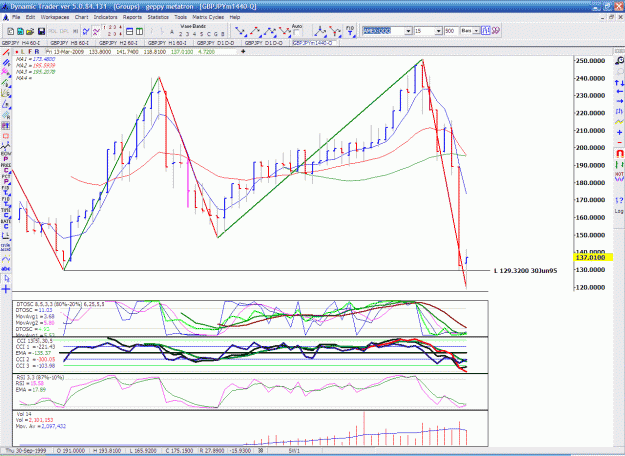The image size is (625, 456).
Task: Click the F button in the chart header
Action: (x=30, y=52)
